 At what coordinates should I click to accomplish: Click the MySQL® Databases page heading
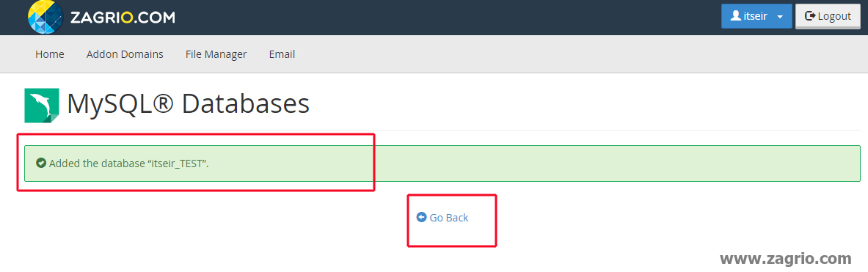tap(188, 104)
